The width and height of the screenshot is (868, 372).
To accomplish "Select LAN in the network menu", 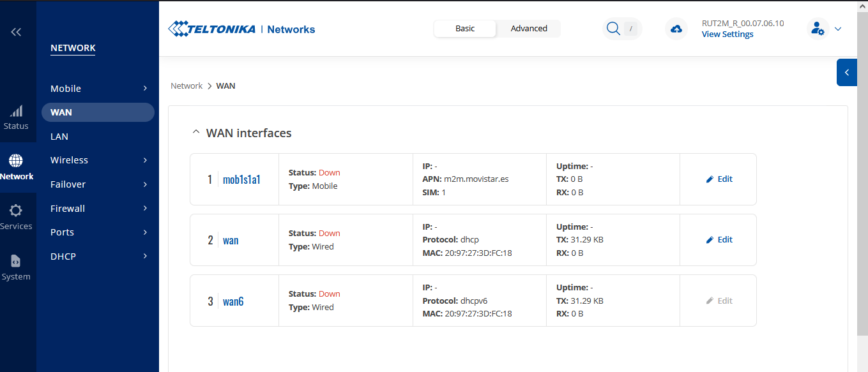I will pos(59,137).
